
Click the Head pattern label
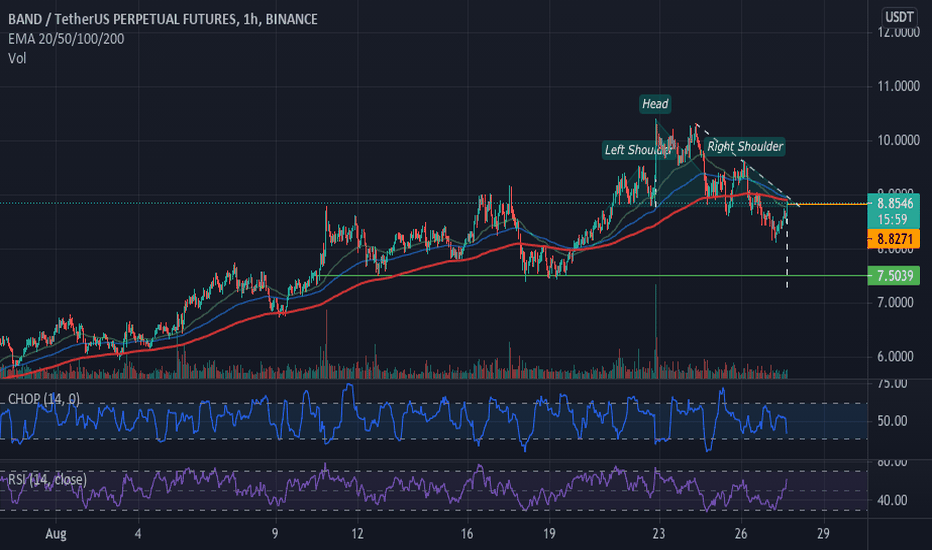point(655,104)
